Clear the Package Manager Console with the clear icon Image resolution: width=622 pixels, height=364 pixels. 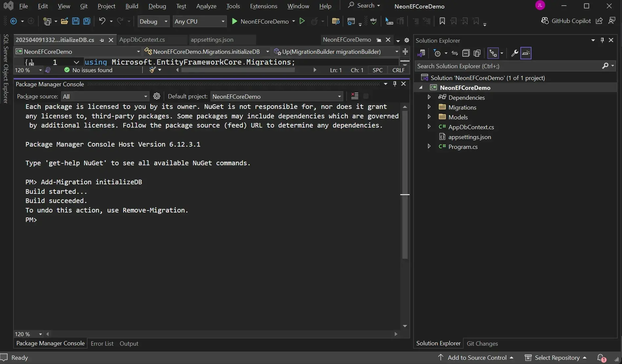pyautogui.click(x=355, y=96)
